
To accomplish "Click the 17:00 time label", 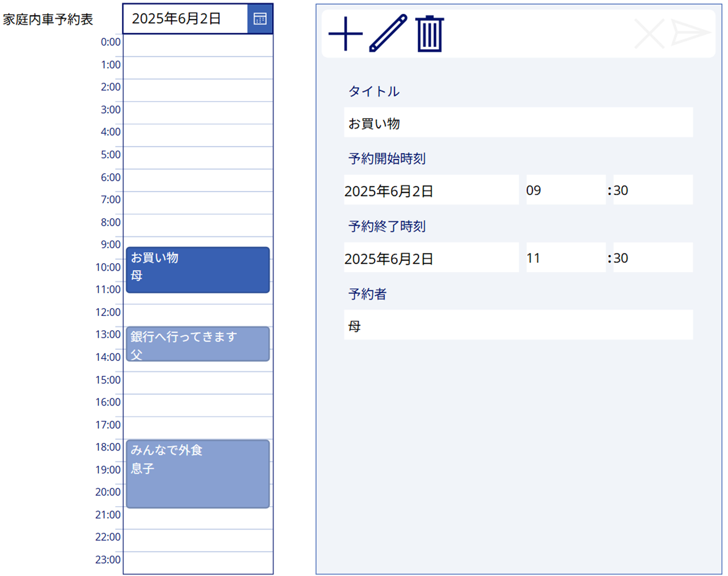I will pyautogui.click(x=108, y=424).
